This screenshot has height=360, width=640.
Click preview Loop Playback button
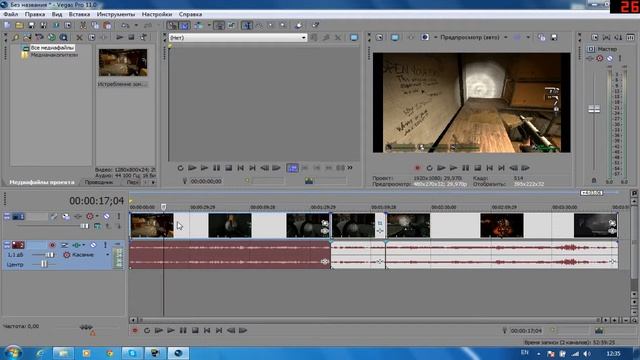(429, 168)
